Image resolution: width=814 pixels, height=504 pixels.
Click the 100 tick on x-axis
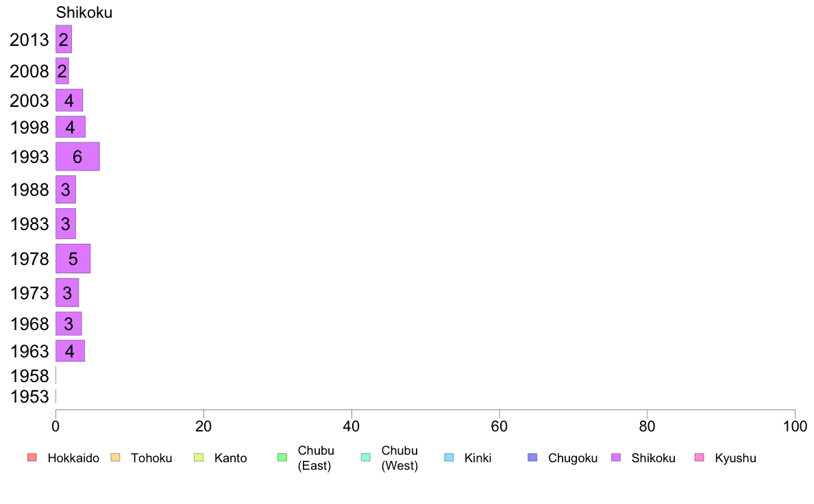[x=795, y=426]
